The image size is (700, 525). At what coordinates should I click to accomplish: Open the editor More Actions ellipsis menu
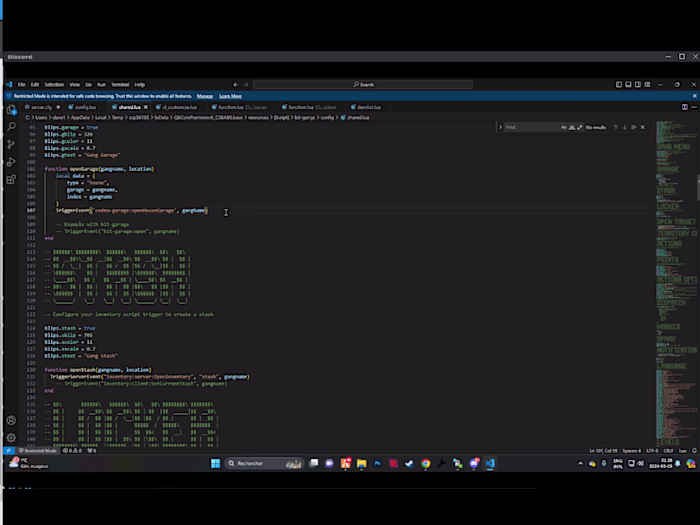694,107
